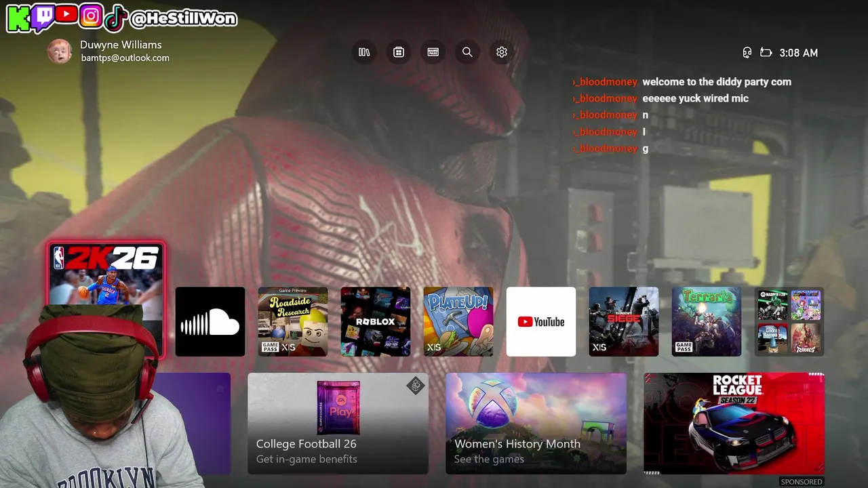Viewport: 868px width, 488px height.
Task: Select the Duwyne Williams account name
Action: [121, 45]
